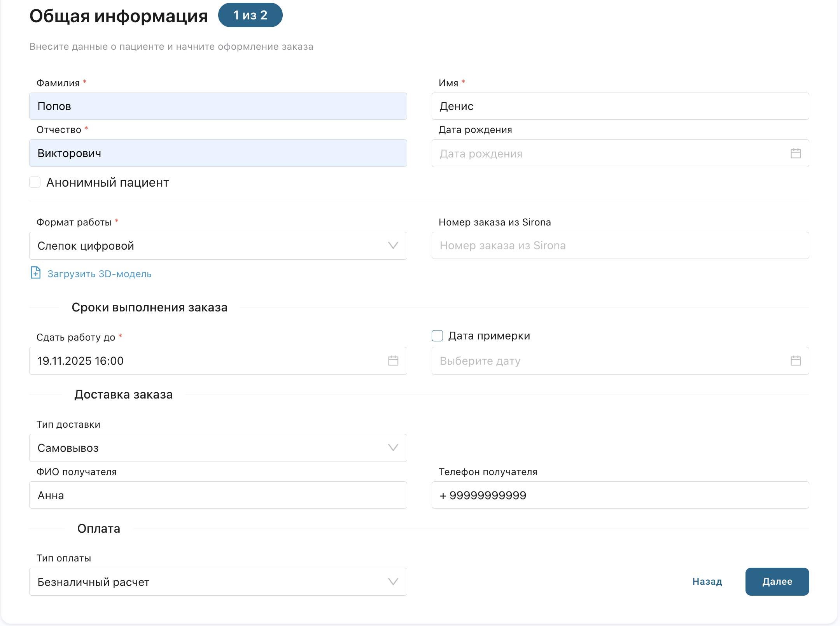Click calendar icon in Дата рождения field
Screen dimensions: 840x626
pyautogui.click(x=795, y=154)
